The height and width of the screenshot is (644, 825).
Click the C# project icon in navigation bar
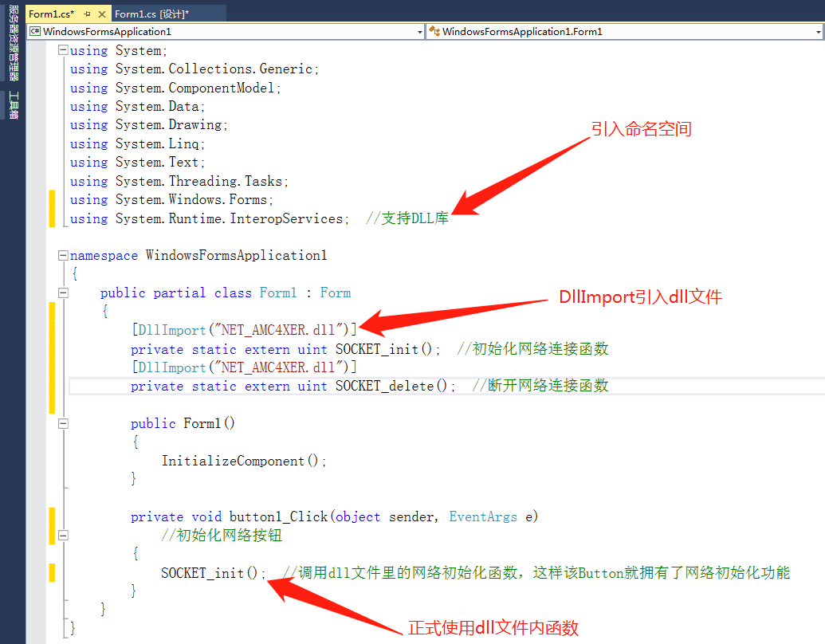[x=35, y=32]
